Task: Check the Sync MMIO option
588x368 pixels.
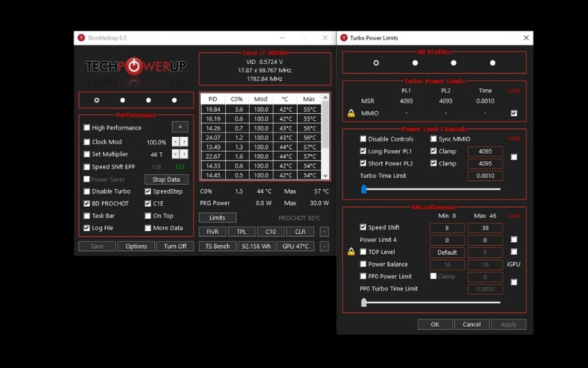Action: (434, 139)
